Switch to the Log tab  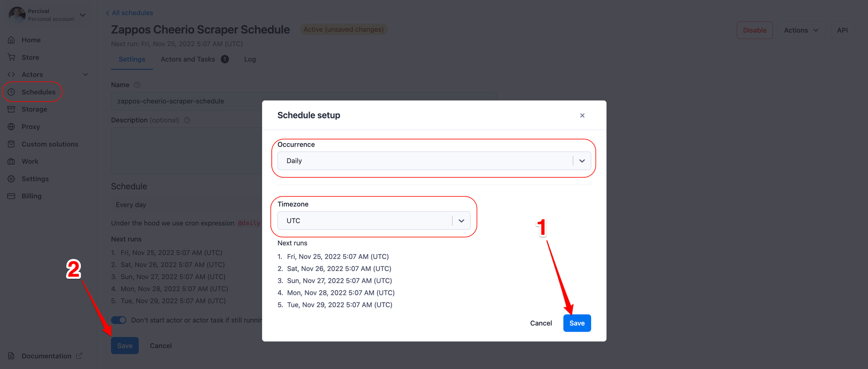point(250,59)
